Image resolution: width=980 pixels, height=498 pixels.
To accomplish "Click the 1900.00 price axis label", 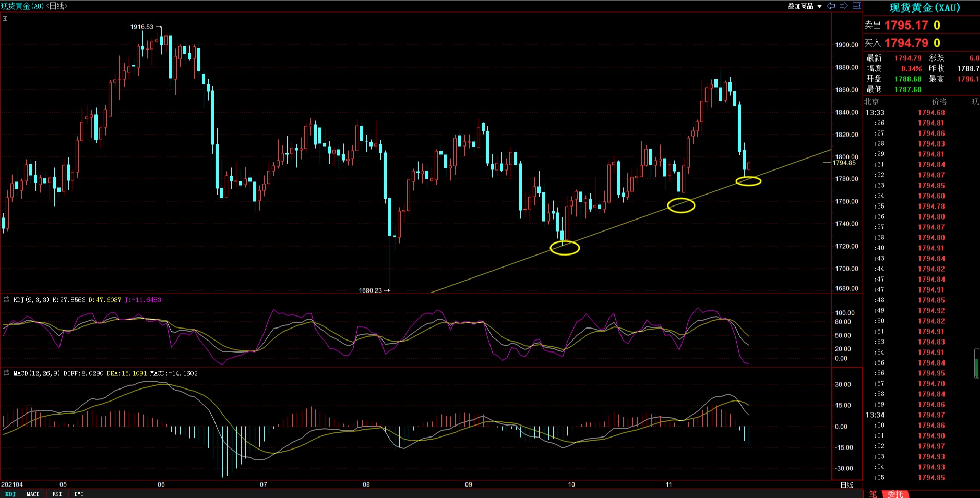I will coord(846,45).
